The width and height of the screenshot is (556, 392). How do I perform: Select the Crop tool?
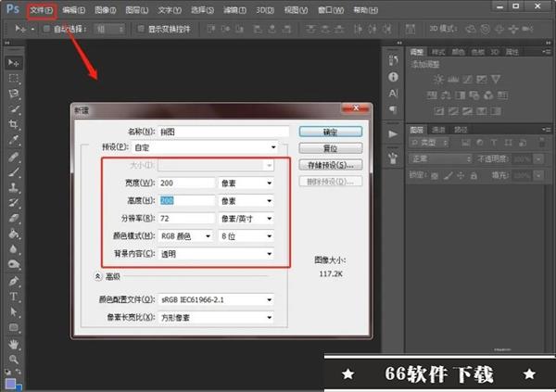tap(14, 124)
